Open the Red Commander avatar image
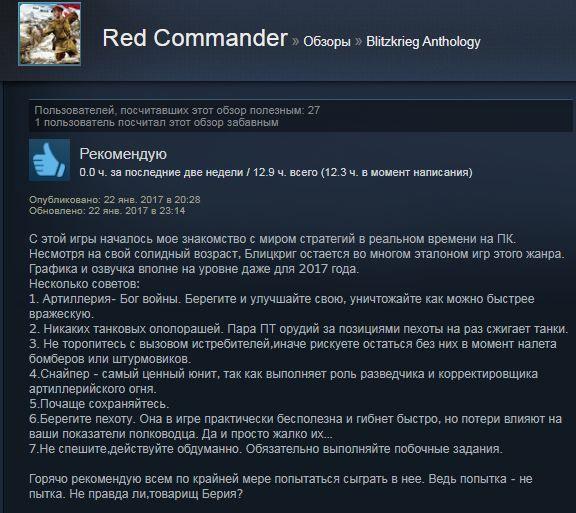 pos(50,34)
